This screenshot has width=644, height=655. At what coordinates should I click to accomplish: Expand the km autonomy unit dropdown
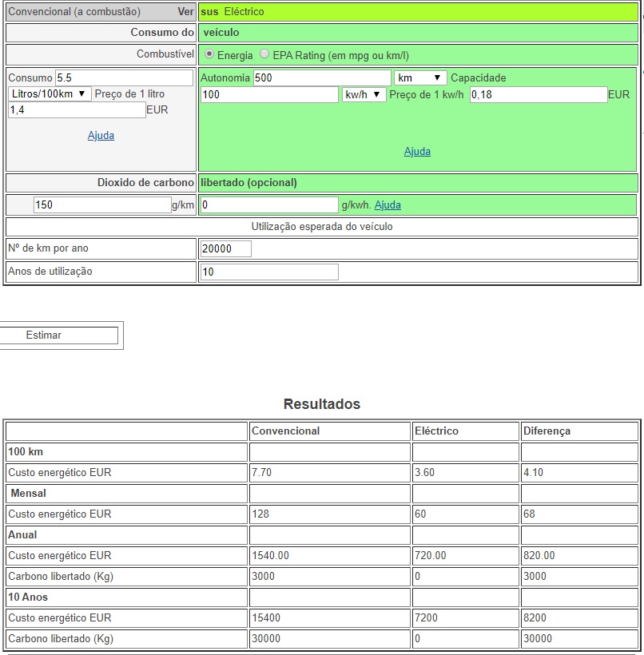419,77
